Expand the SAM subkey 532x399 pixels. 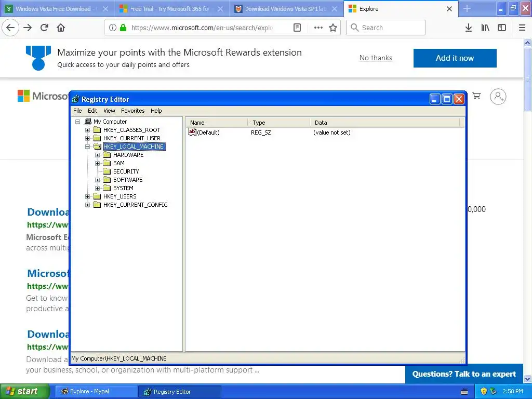(97, 163)
